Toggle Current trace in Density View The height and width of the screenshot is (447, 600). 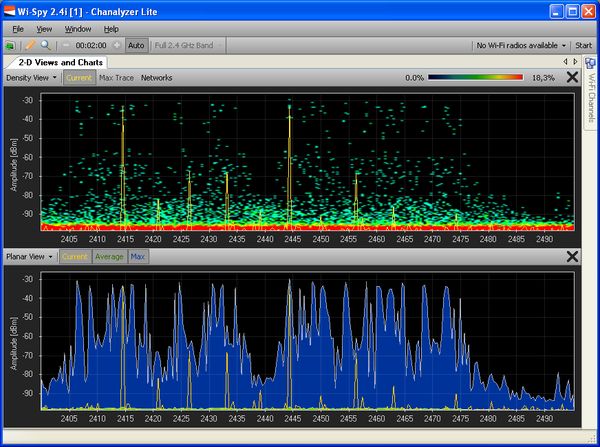tap(79, 77)
